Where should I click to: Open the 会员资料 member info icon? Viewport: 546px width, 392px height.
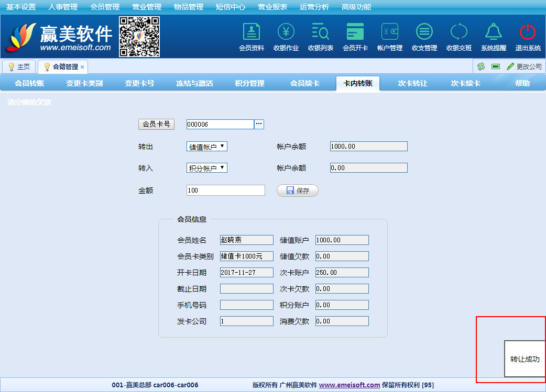252,37
